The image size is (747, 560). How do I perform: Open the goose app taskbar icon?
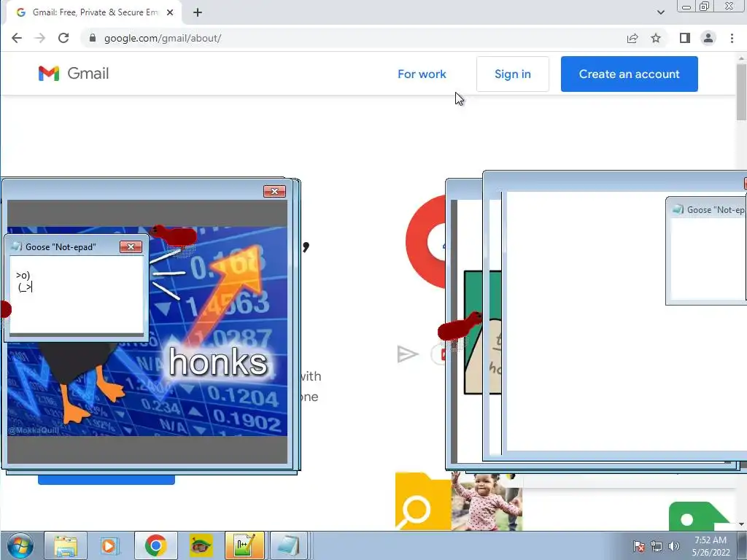pos(201,545)
